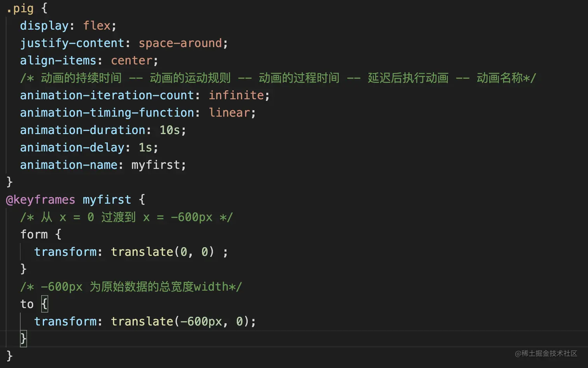Click myfirst on the animation-name line
The image size is (588, 368).
pos(156,165)
